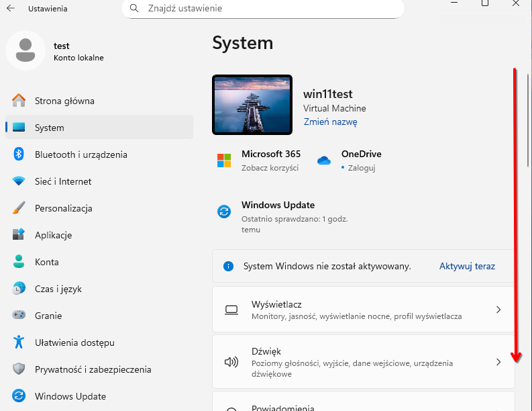Click the Konto lokalne label
The image size is (532, 411).
click(78, 58)
